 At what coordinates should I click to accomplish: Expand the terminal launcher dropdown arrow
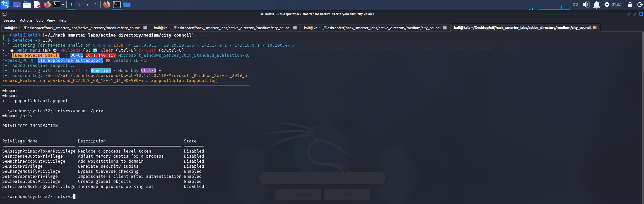tap(63, 4)
